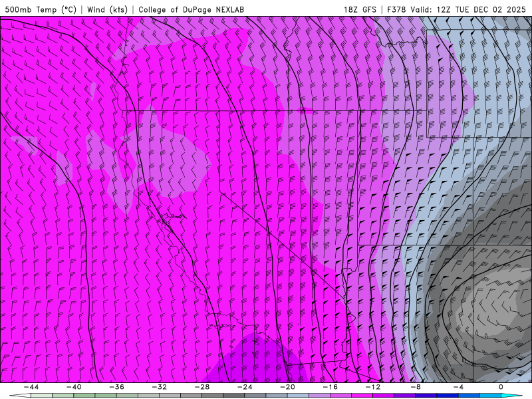Click the -8 color scale label

(416, 387)
